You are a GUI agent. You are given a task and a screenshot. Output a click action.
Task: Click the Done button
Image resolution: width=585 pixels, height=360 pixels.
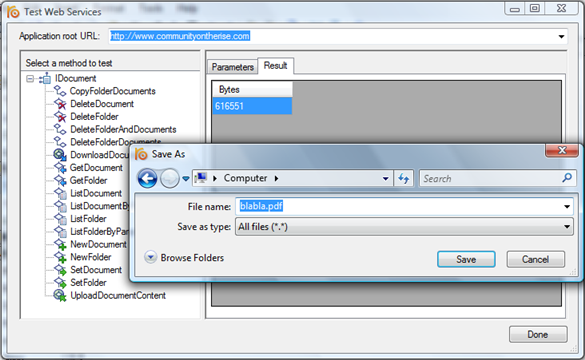pos(538,334)
